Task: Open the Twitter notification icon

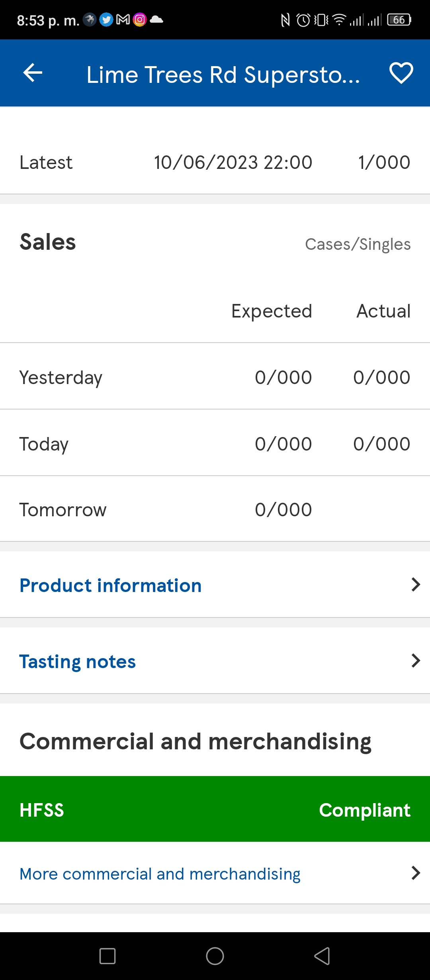Action: click(106, 20)
